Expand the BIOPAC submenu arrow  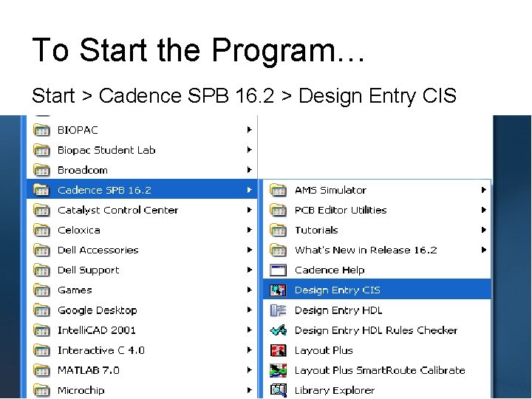[250, 129]
